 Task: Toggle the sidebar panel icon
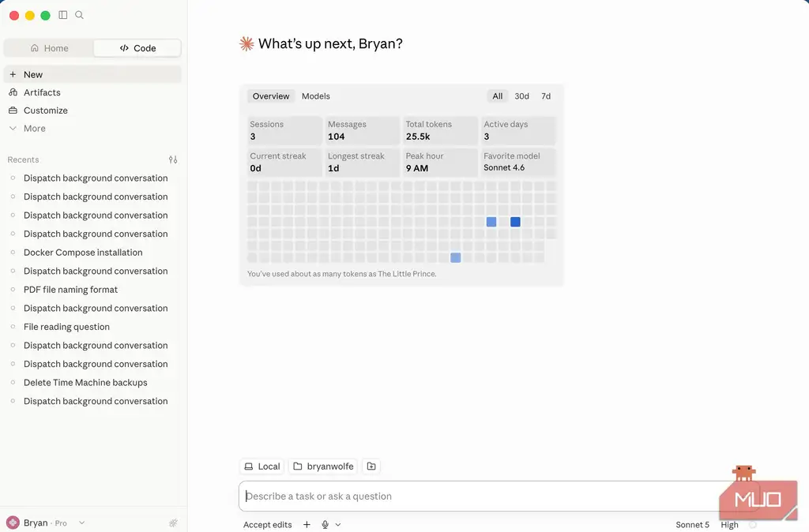[63, 15]
